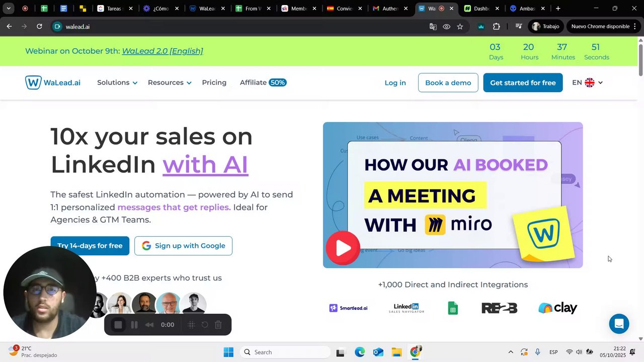Restart the recording with circular arrow icon
Image resolution: width=644 pixels, height=362 pixels.
(205, 325)
